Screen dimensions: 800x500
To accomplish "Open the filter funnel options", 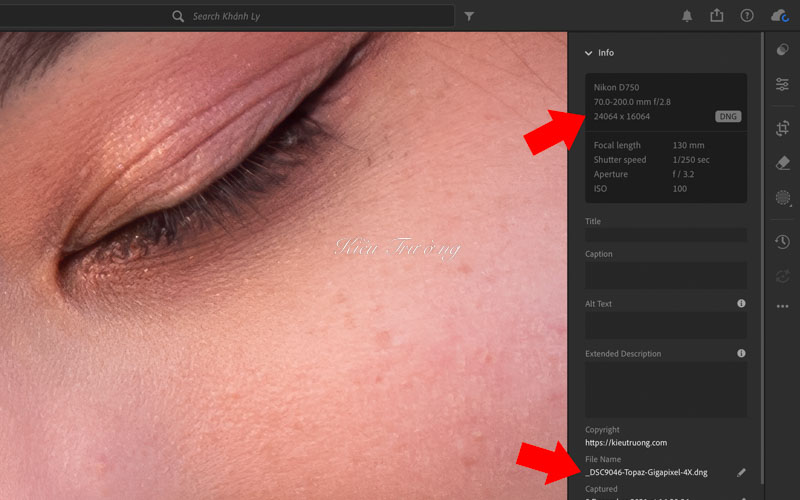I will (x=469, y=16).
